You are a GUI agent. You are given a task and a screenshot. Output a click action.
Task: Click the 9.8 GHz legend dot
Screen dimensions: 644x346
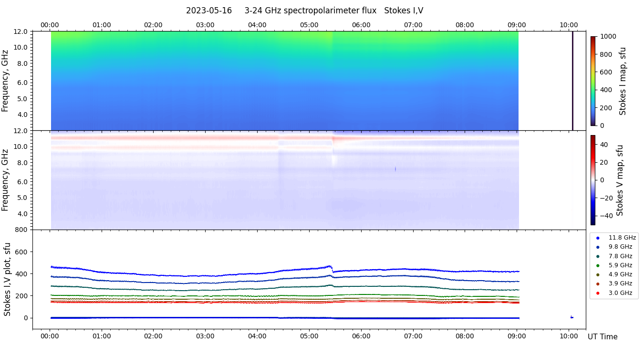coord(598,247)
